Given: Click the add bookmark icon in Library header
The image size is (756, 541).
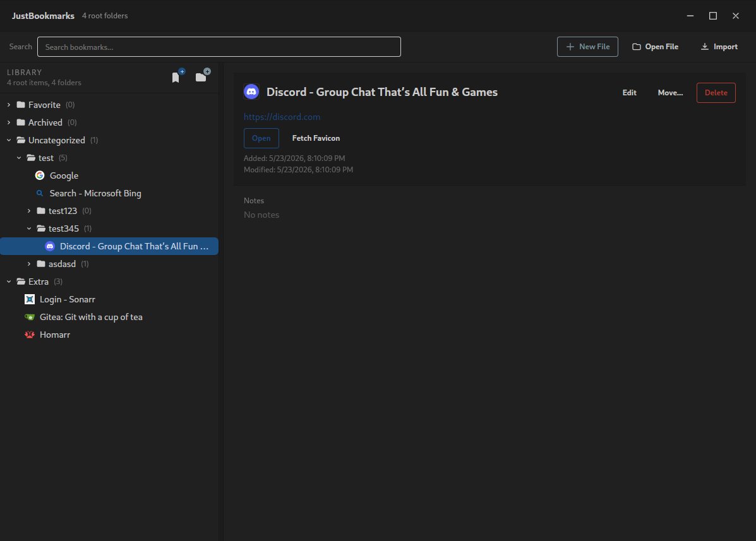Looking at the screenshot, I should point(178,76).
